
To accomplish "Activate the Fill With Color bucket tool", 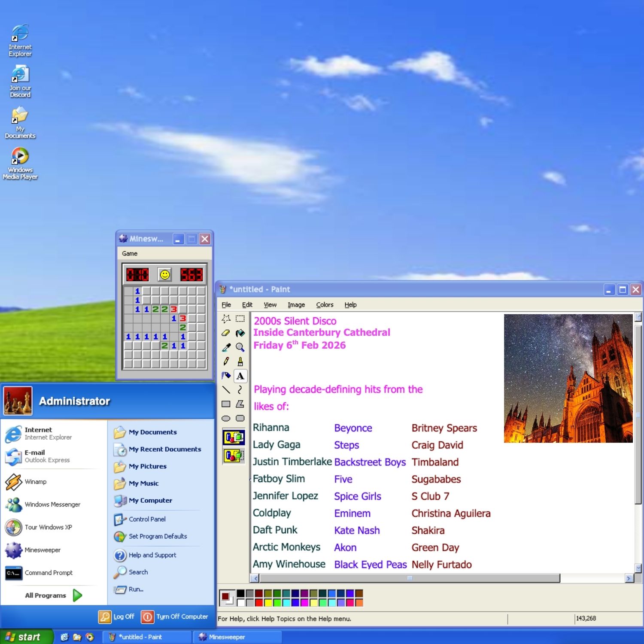I will pos(240,333).
